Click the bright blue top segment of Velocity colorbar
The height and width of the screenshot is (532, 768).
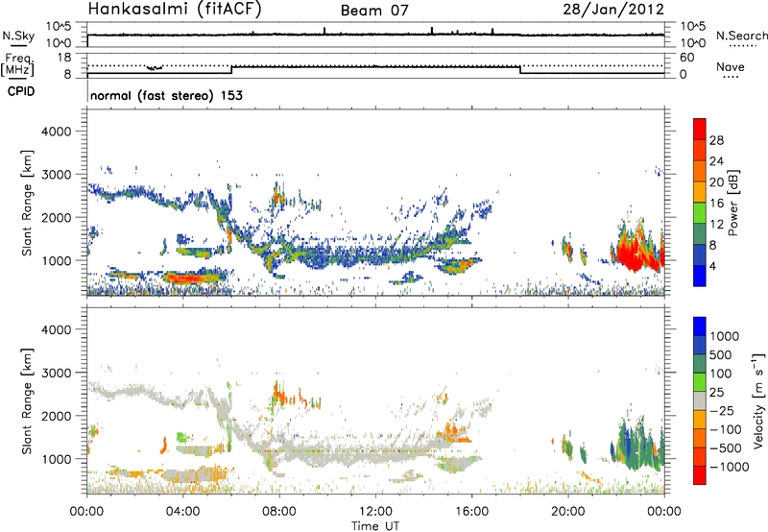(700, 326)
